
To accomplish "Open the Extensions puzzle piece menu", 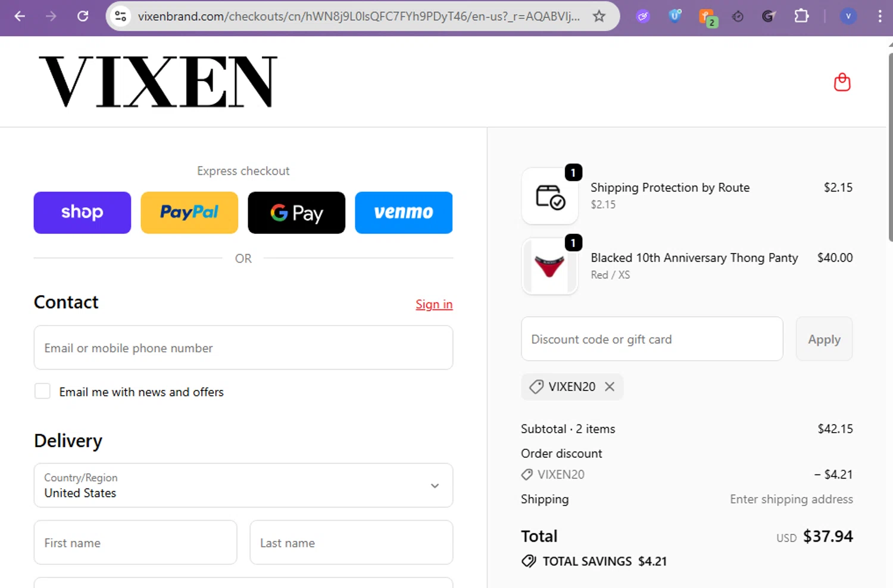I will pos(801,16).
